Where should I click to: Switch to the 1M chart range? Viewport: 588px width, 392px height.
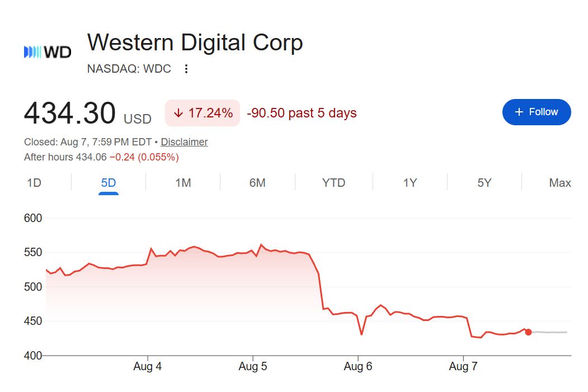point(183,183)
